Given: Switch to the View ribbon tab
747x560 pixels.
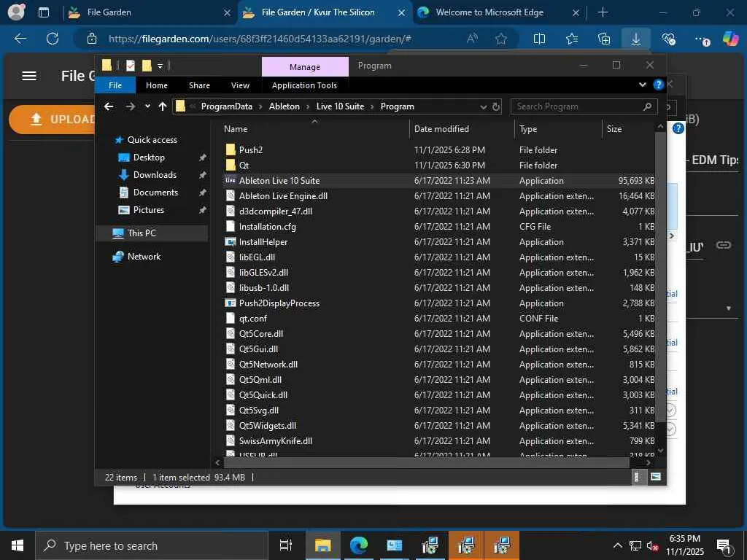Looking at the screenshot, I should tap(240, 85).
